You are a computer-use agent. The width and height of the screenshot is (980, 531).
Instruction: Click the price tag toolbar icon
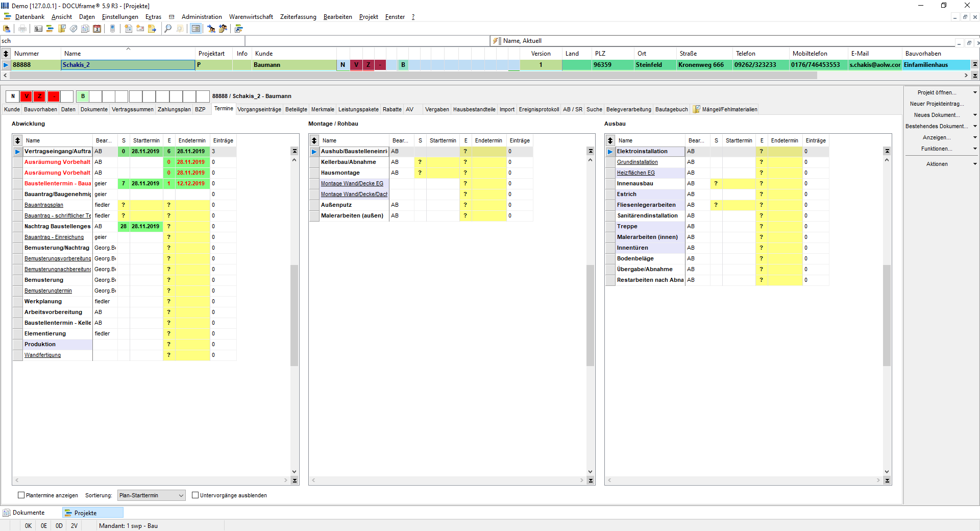(73, 29)
